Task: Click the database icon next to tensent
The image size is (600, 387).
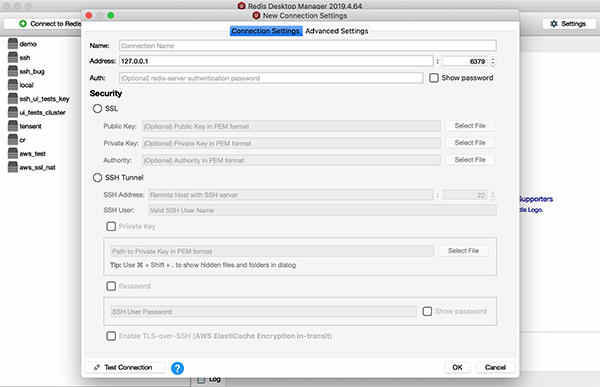Action: [x=13, y=126]
